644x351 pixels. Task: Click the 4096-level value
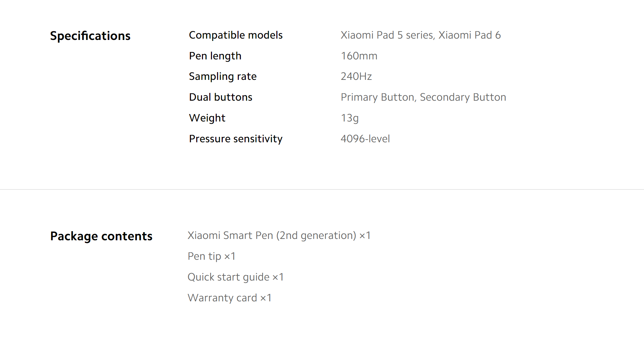pos(365,139)
